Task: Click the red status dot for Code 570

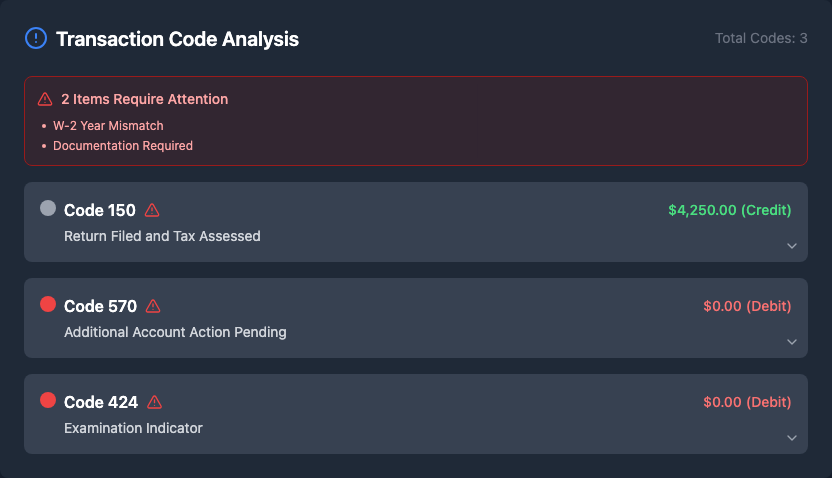Action: (48, 304)
